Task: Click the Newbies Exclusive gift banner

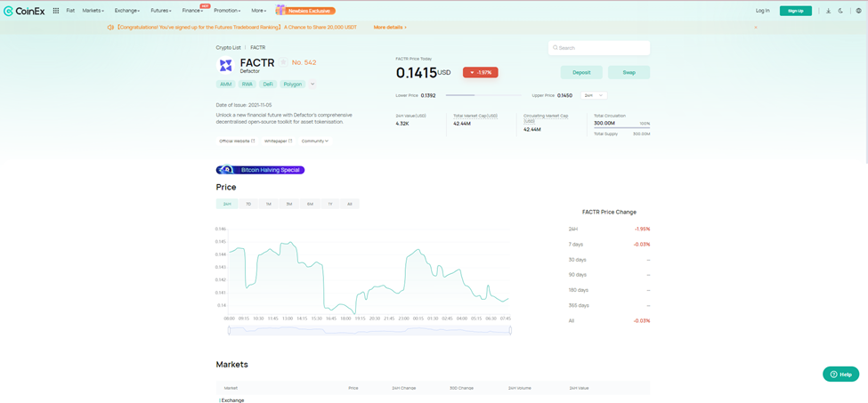Action: point(305,11)
